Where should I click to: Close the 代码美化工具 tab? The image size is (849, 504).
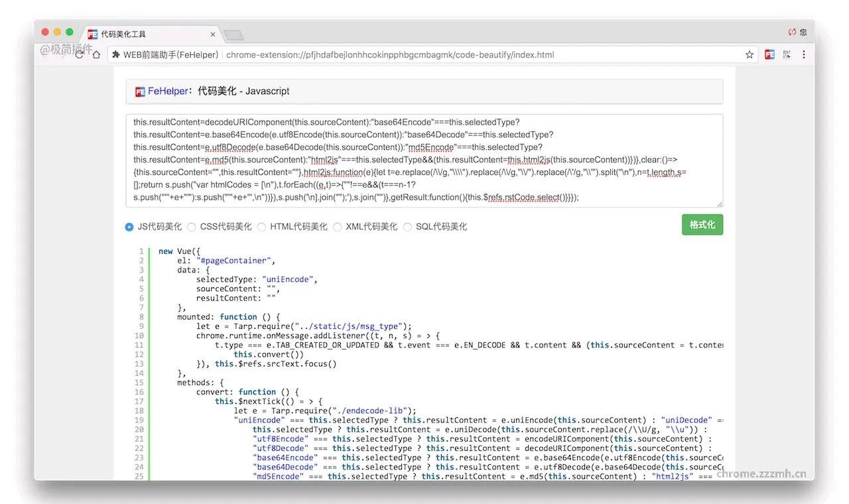click(213, 34)
